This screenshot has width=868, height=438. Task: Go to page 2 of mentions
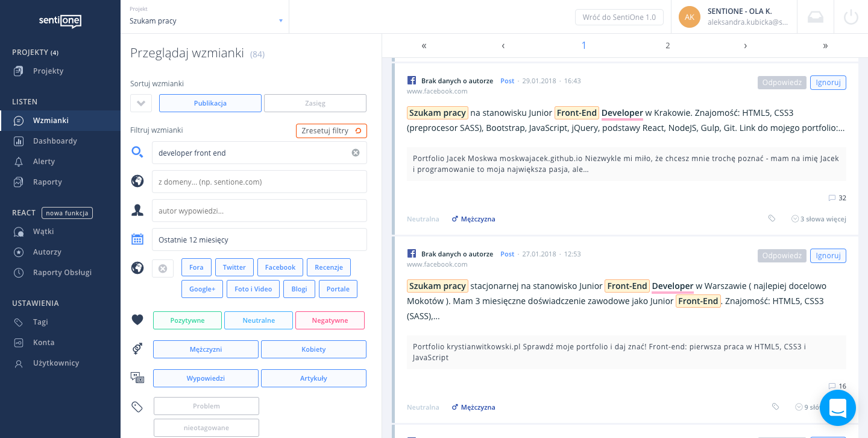(x=667, y=45)
